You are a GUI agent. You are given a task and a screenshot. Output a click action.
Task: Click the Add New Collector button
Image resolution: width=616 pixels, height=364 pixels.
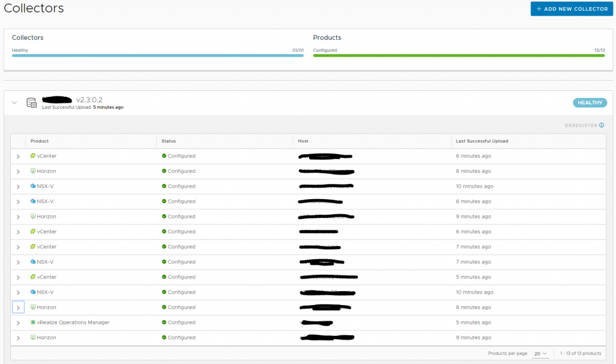571,8
